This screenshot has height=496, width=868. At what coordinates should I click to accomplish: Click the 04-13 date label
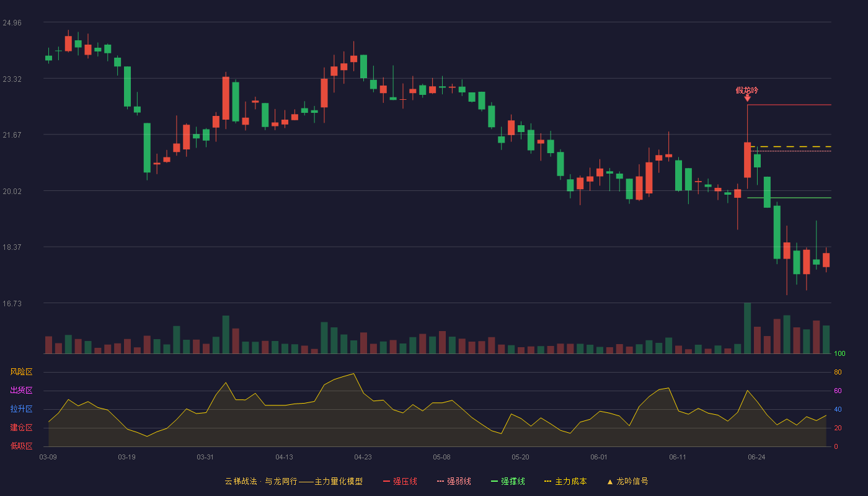284,457
